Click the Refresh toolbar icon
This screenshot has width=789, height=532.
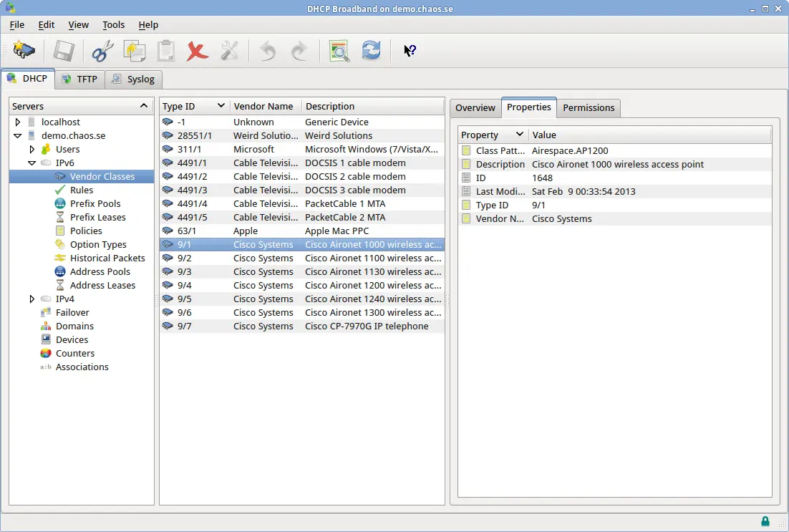(x=371, y=51)
